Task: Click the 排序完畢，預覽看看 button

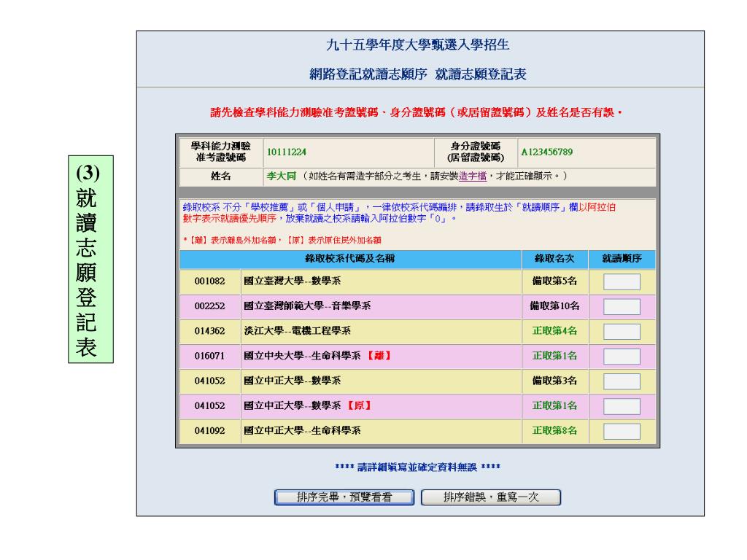Action: (x=344, y=497)
